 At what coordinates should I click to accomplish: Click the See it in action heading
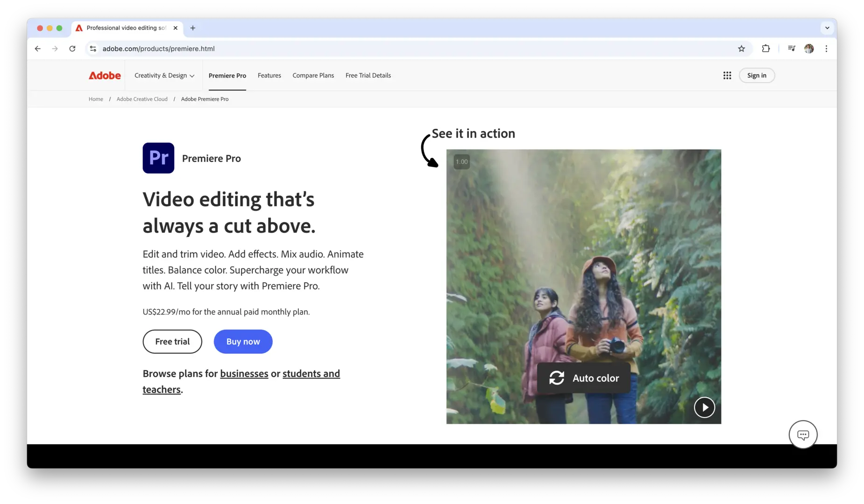(x=474, y=133)
